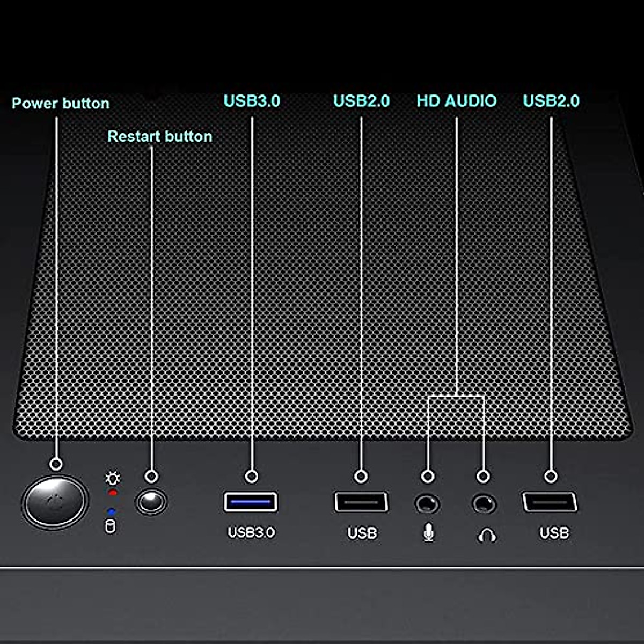Click the "HD AUDIO" callout label
This screenshot has width=644, height=644.
click(x=457, y=101)
